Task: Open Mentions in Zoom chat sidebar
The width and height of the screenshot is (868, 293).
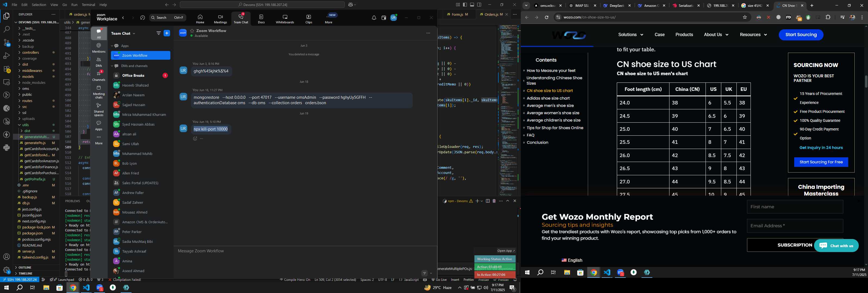Action: coord(99,48)
